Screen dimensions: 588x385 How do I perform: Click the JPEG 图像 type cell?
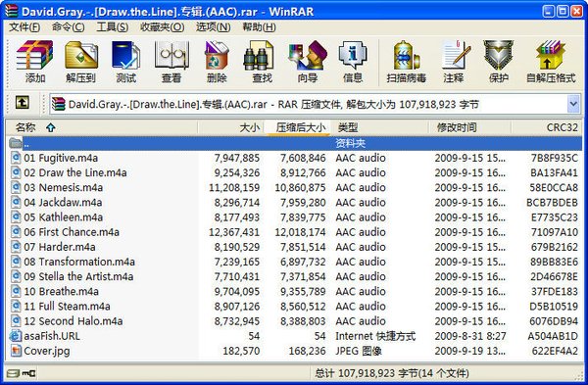[x=359, y=351]
